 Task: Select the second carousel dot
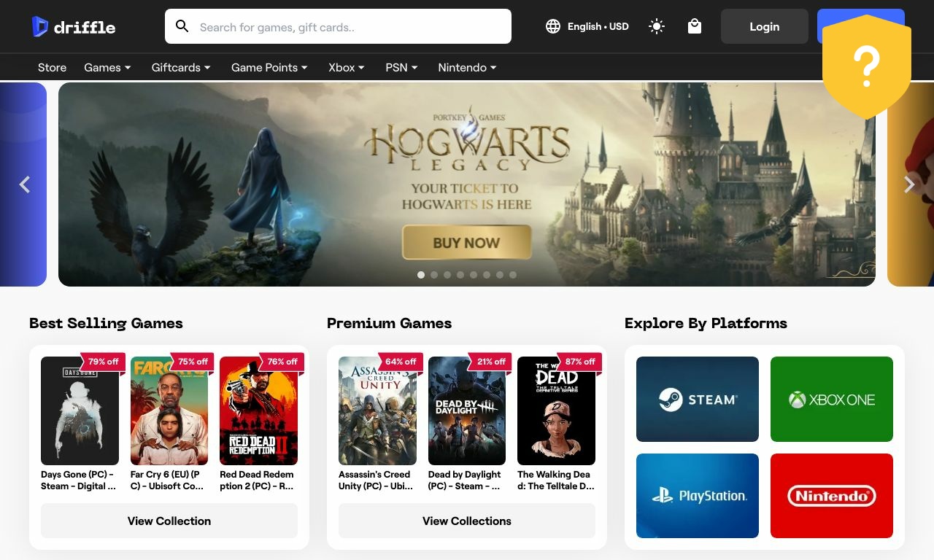434,275
